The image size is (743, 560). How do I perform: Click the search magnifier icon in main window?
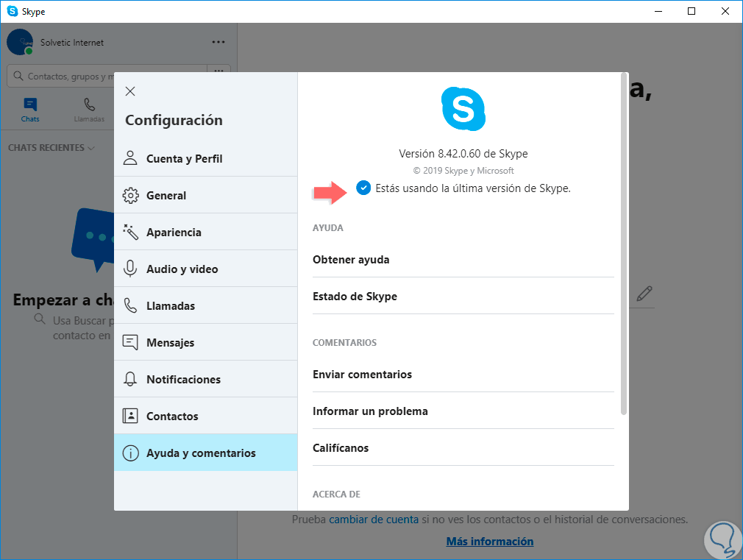click(x=18, y=76)
